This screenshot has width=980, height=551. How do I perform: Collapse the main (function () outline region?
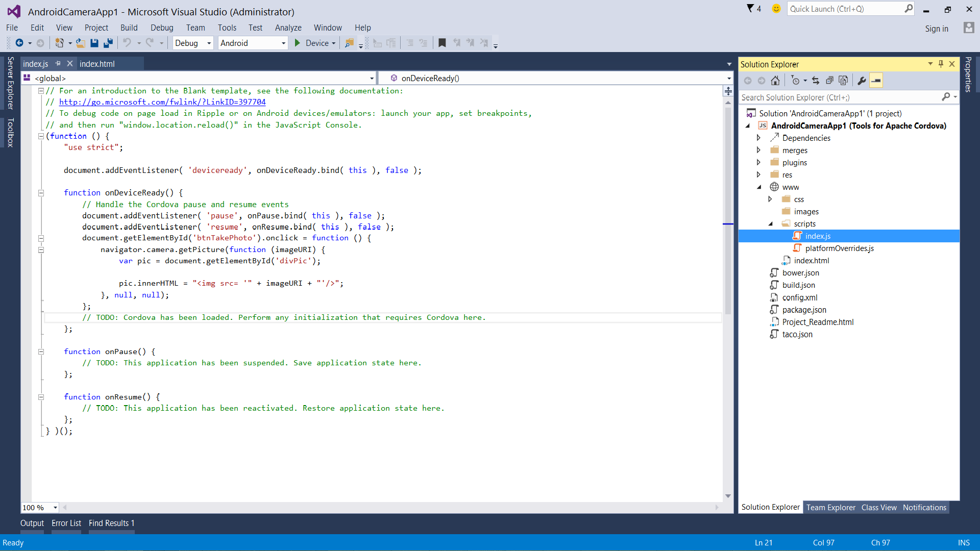pos(41,136)
